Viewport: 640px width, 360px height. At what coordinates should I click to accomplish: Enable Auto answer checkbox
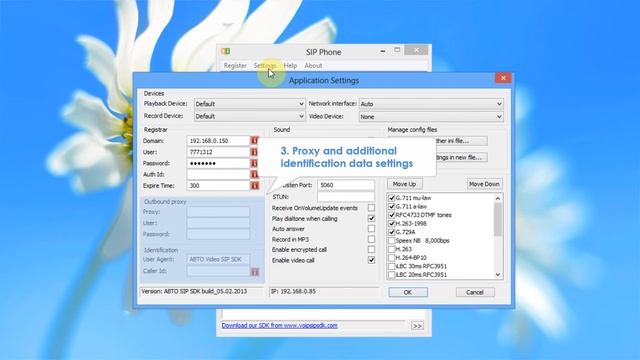(371, 229)
